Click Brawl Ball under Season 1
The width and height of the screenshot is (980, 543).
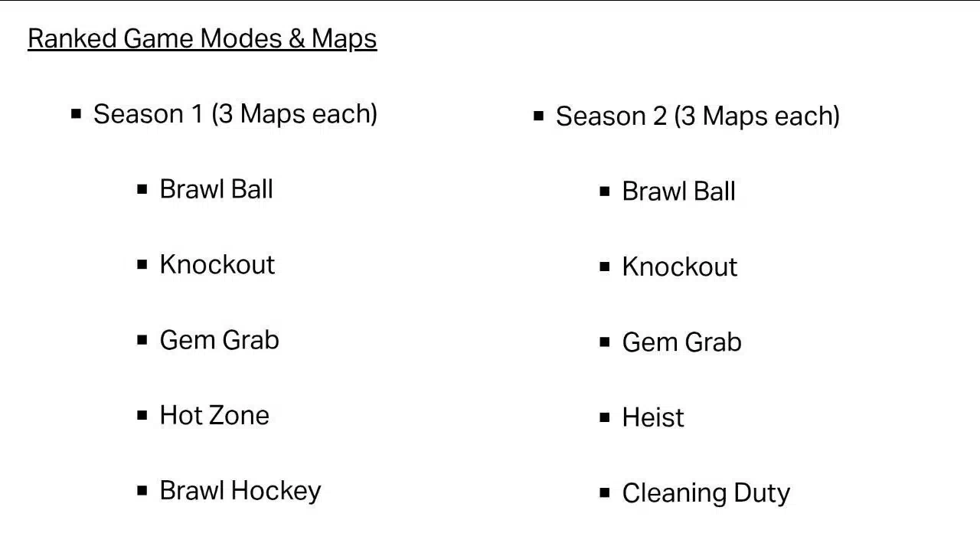tap(216, 189)
